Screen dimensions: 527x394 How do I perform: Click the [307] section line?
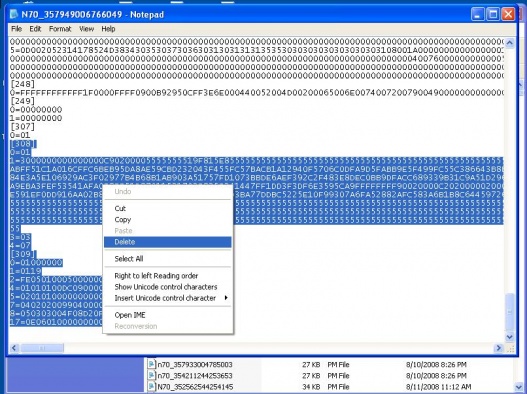click(23, 127)
